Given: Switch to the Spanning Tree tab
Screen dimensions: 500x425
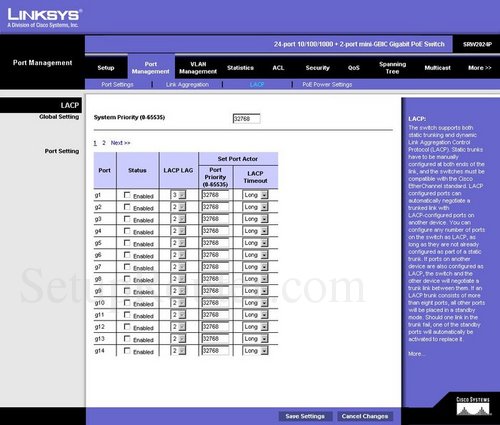Looking at the screenshot, I should [x=392, y=68].
